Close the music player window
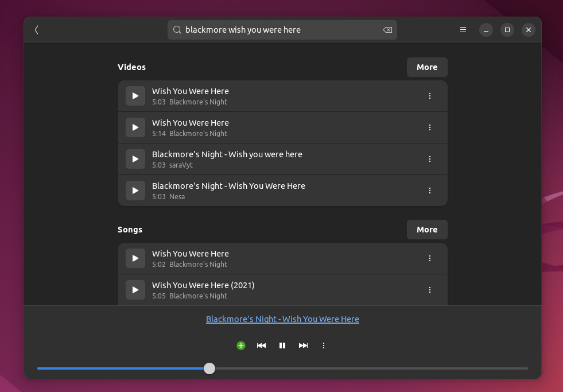Image resolution: width=563 pixels, height=392 pixels. tap(529, 30)
